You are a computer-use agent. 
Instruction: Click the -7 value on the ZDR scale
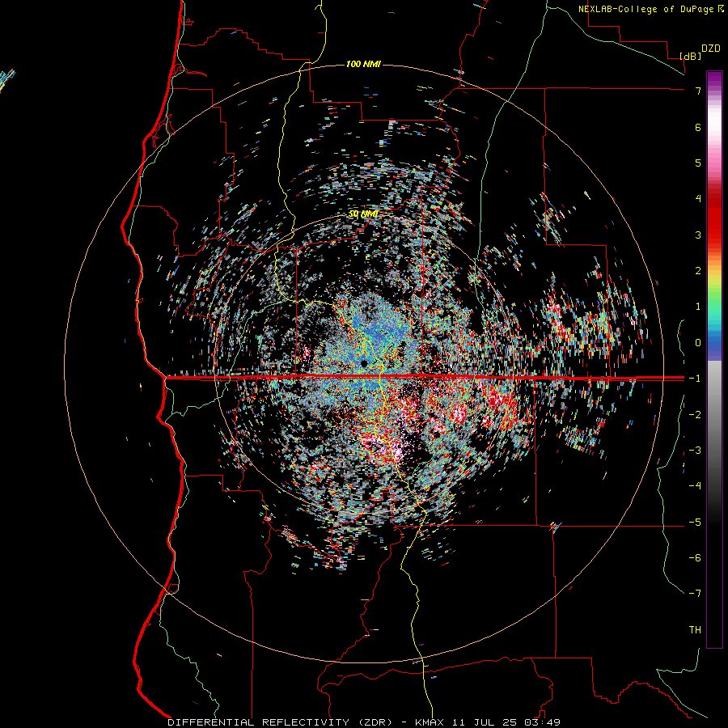pos(695,594)
